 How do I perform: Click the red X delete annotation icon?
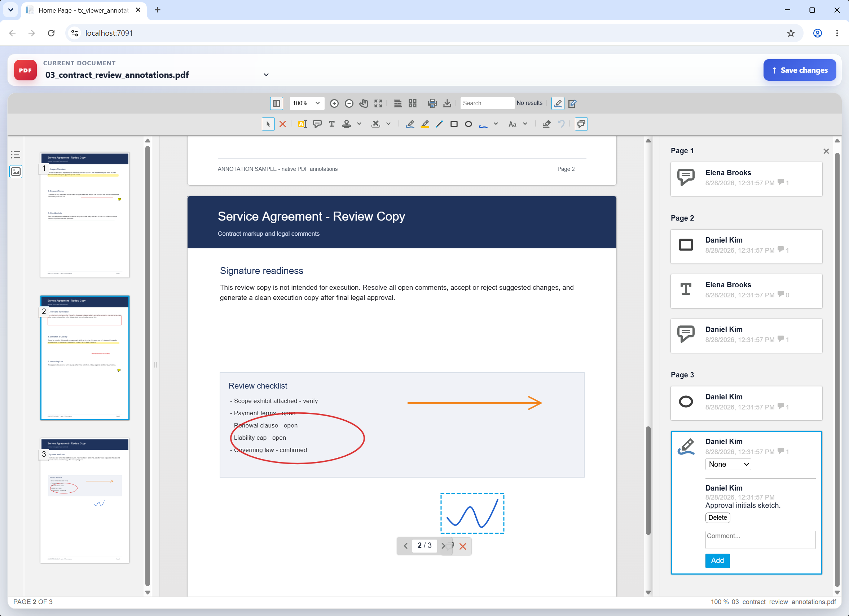[x=283, y=124]
